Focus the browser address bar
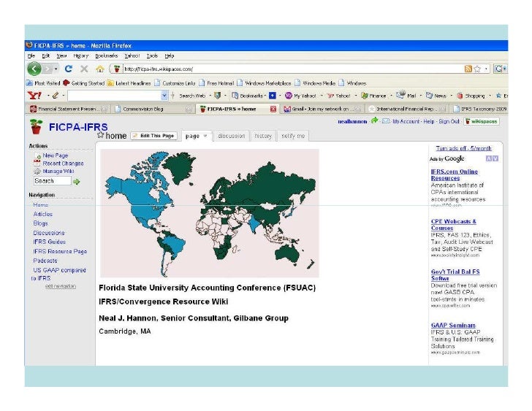Viewport: 532px width, 411px height. (x=292, y=69)
